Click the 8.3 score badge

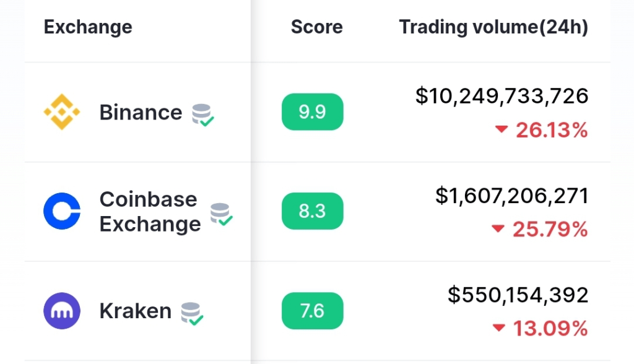(313, 211)
